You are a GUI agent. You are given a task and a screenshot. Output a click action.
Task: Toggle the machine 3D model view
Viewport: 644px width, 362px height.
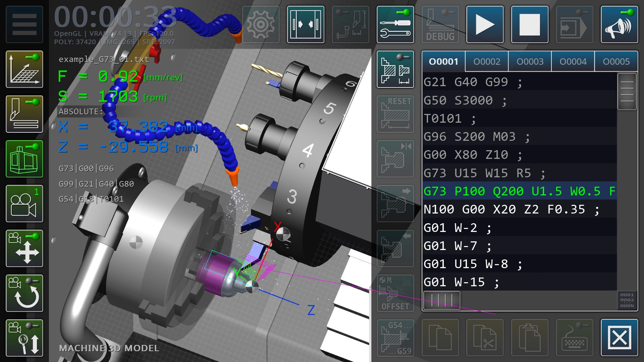[24, 159]
